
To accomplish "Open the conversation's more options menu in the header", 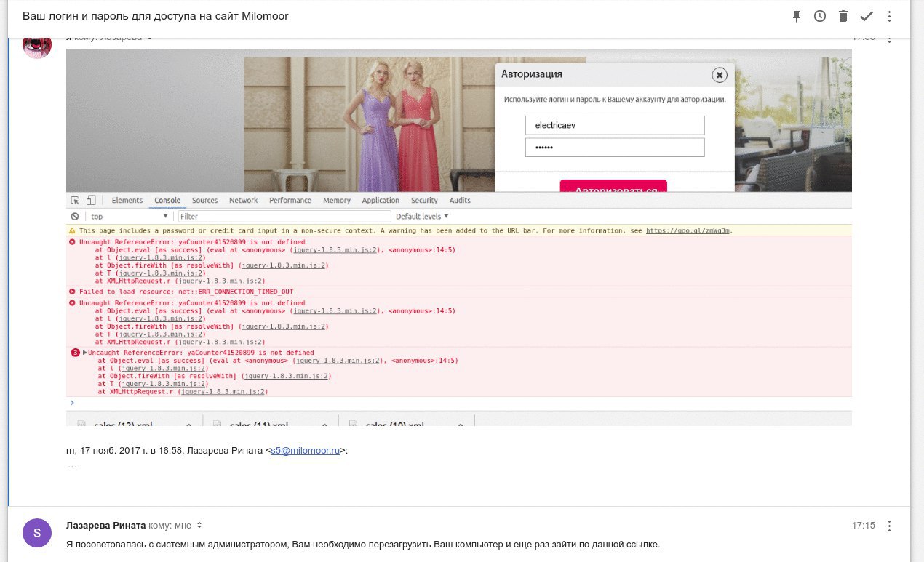I will [889, 16].
